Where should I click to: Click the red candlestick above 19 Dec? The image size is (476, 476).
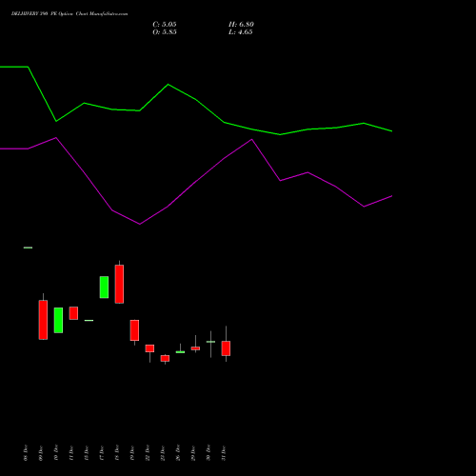[x=134, y=330]
